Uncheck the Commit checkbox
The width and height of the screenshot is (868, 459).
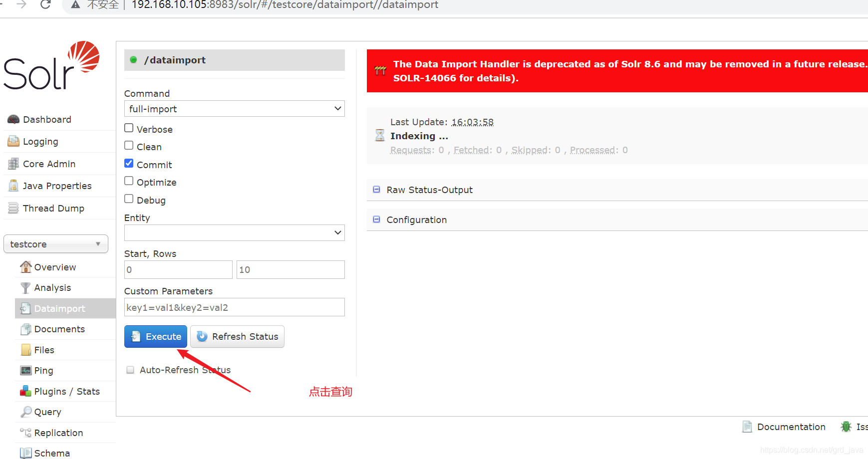(x=129, y=164)
